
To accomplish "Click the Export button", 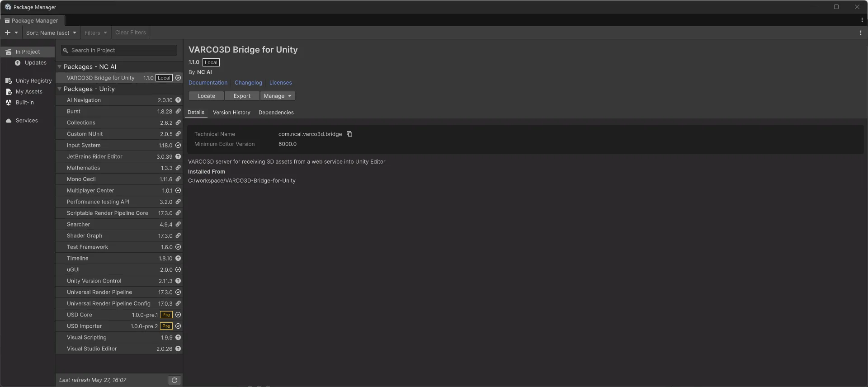I will click(242, 96).
